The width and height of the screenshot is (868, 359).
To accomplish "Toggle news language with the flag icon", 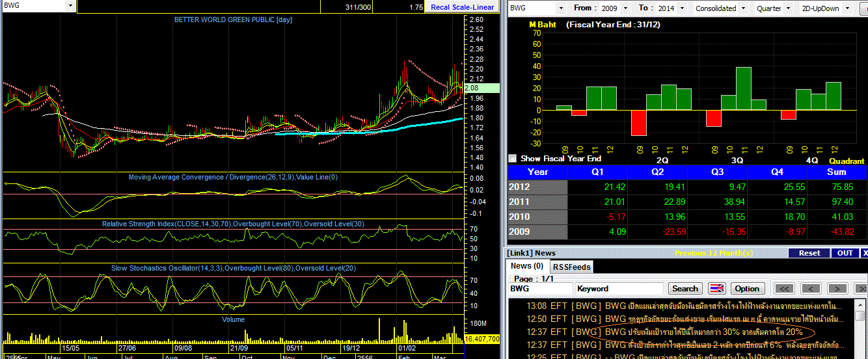I will tap(716, 288).
